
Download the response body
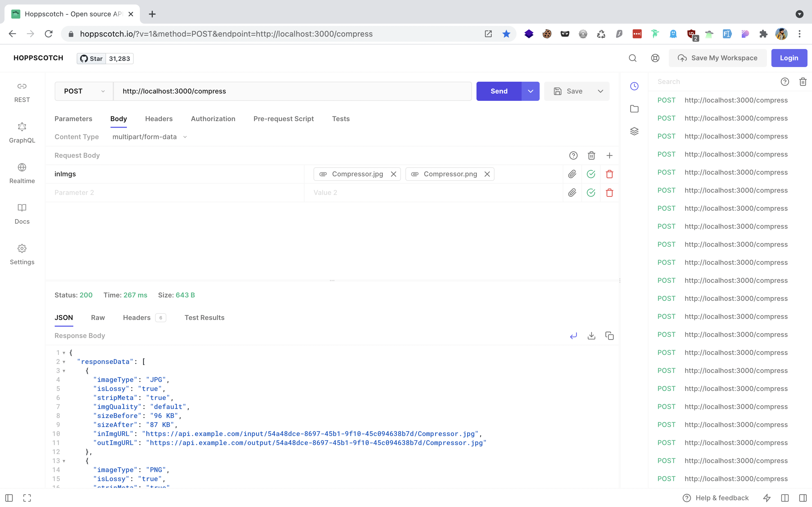tap(591, 336)
